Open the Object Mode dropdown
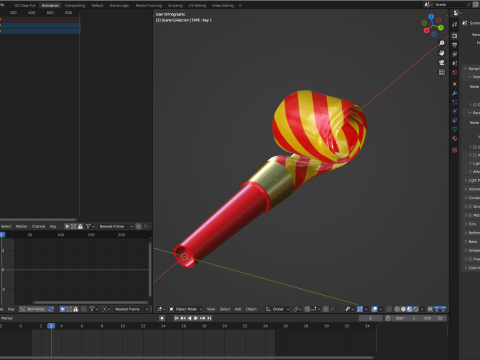 click(x=186, y=309)
